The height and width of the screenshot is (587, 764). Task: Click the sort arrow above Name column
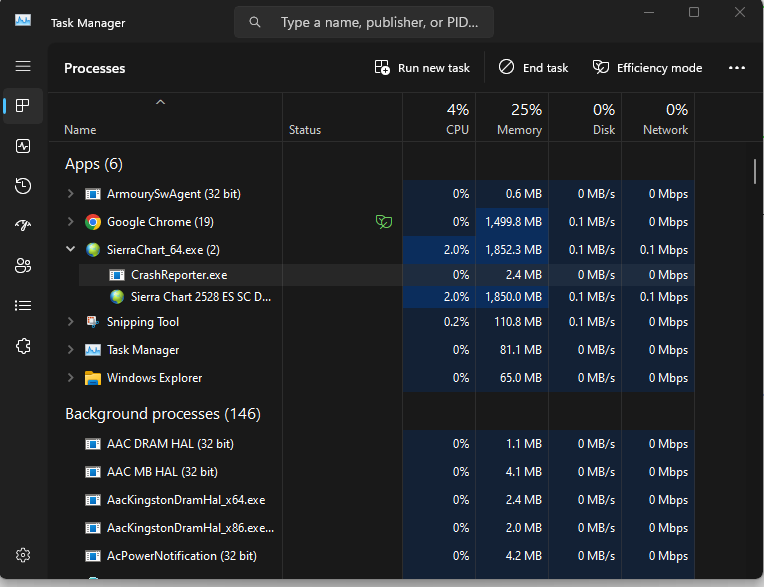point(160,102)
